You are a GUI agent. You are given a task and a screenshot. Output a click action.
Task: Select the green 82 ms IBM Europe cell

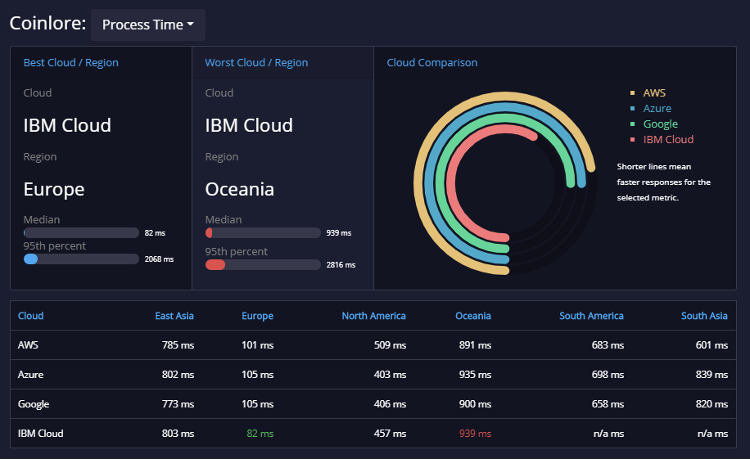tap(260, 434)
